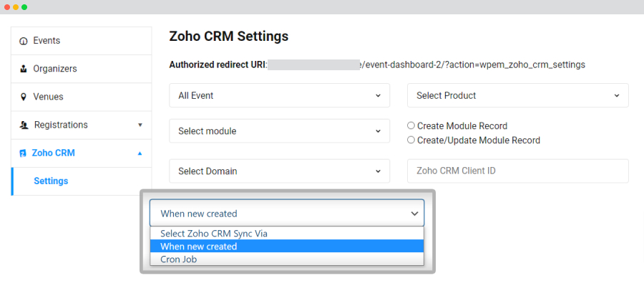This screenshot has height=301, width=644.
Task: Open the Settings submenu item
Action: 51,181
